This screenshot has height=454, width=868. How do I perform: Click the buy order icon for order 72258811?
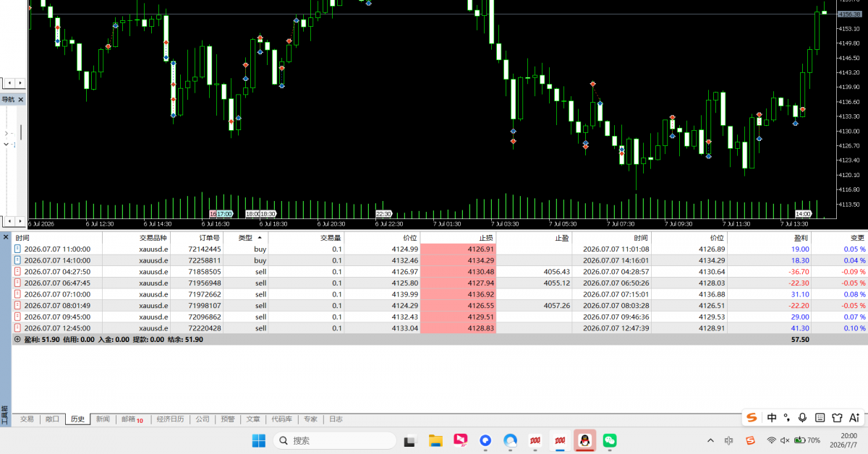tap(18, 260)
